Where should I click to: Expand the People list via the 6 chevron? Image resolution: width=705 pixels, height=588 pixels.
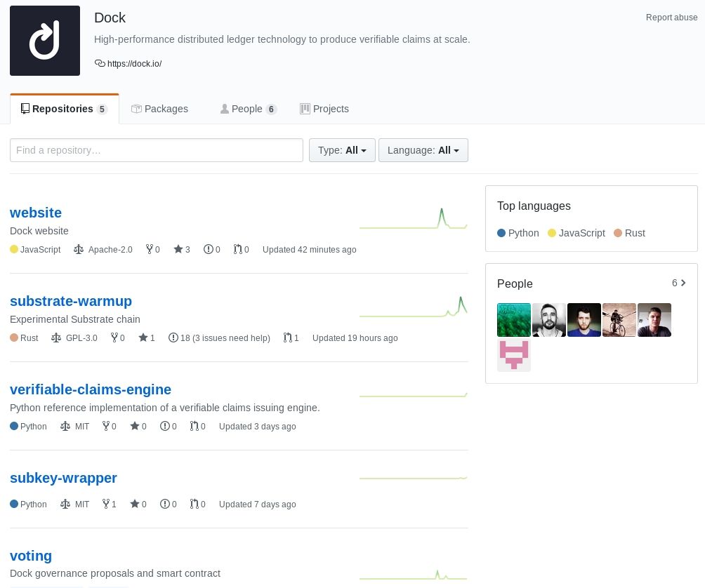click(679, 283)
